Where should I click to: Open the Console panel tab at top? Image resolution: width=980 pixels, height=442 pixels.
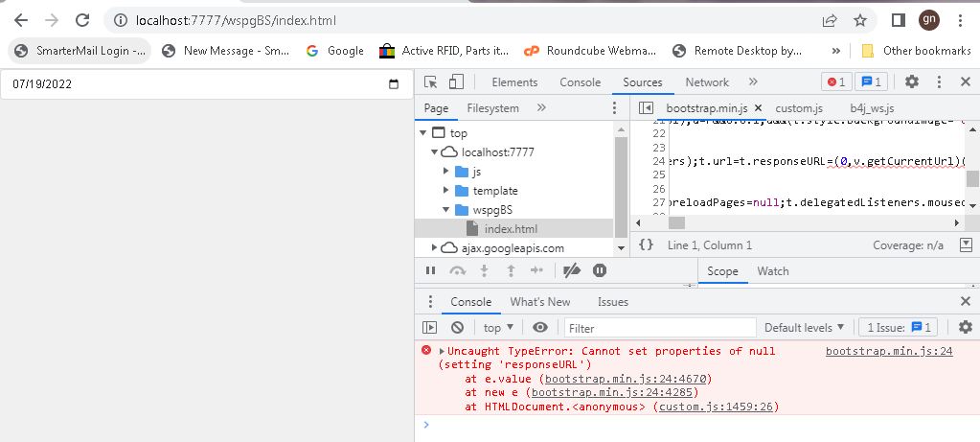(x=580, y=81)
